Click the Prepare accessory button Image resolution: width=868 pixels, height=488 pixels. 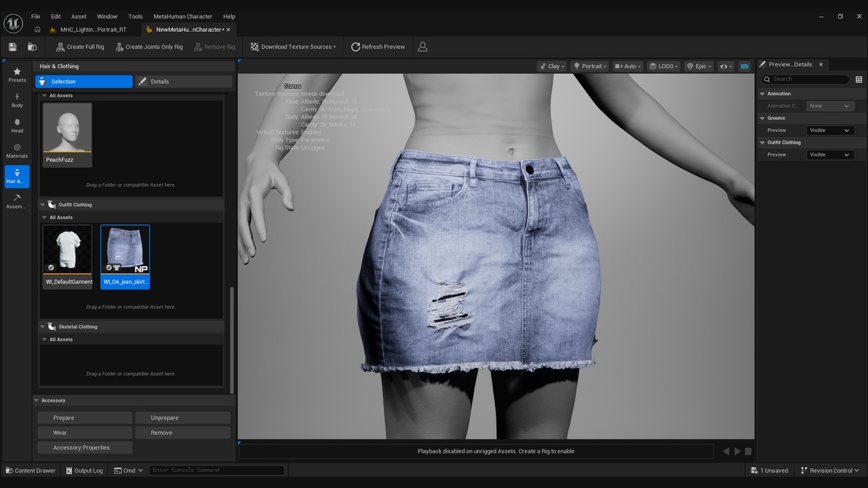[x=85, y=418]
